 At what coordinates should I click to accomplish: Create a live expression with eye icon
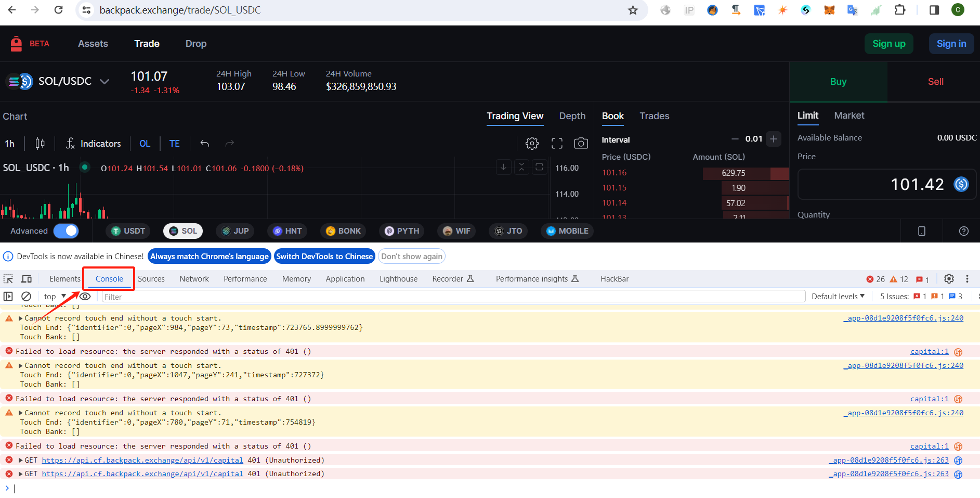pos(85,297)
